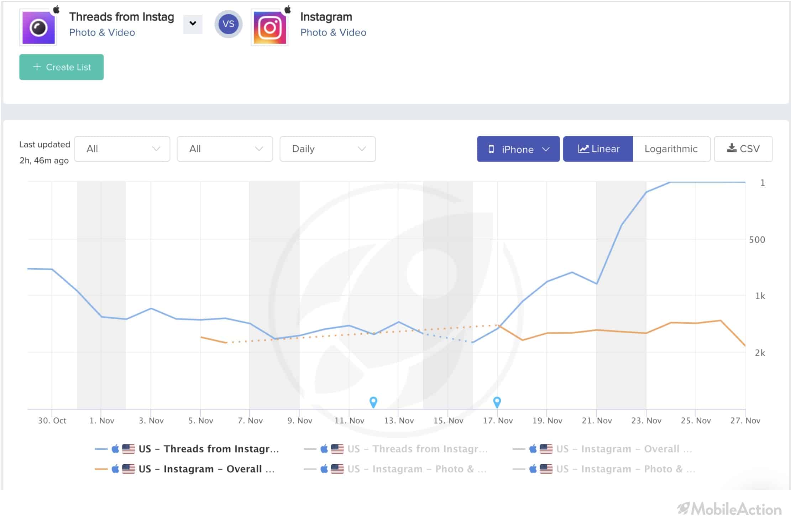This screenshot has height=532, width=791.
Task: Click the MobileAction logo
Action: [x=729, y=509]
